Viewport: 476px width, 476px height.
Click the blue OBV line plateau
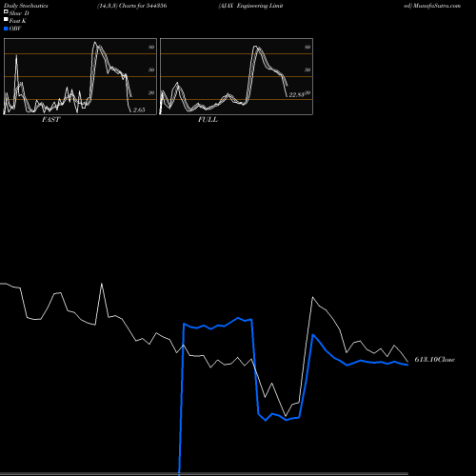pos(218,325)
